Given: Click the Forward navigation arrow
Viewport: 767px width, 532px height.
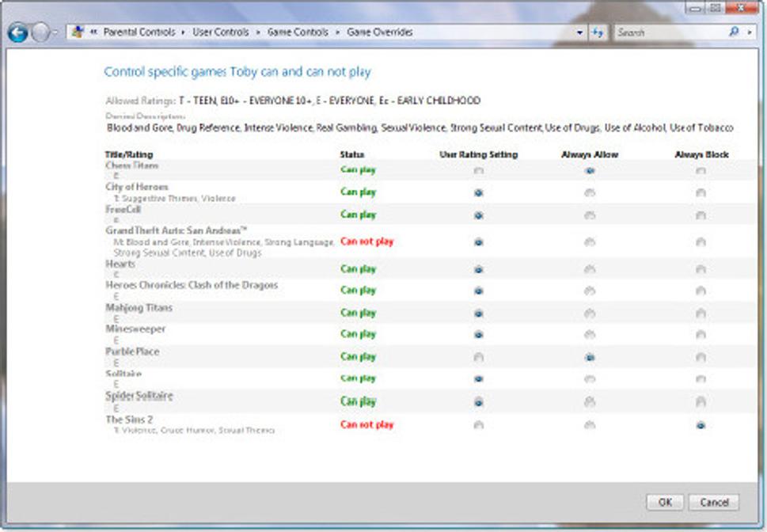Looking at the screenshot, I should point(40,32).
